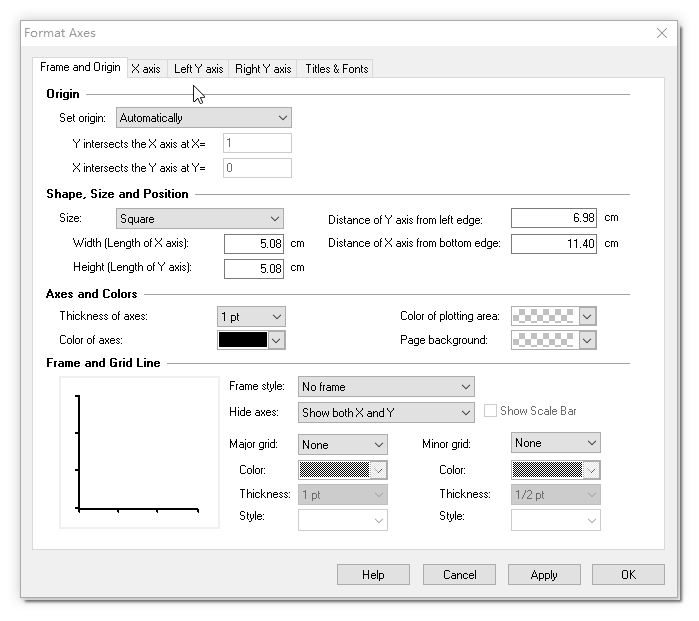699x621 pixels.
Task: Open the Frame style dropdown
Action: tap(386, 387)
